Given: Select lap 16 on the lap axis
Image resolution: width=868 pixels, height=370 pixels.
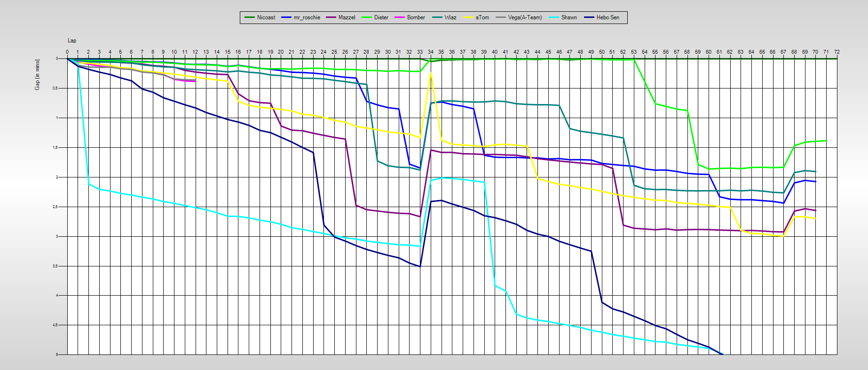Looking at the screenshot, I should point(238,52).
